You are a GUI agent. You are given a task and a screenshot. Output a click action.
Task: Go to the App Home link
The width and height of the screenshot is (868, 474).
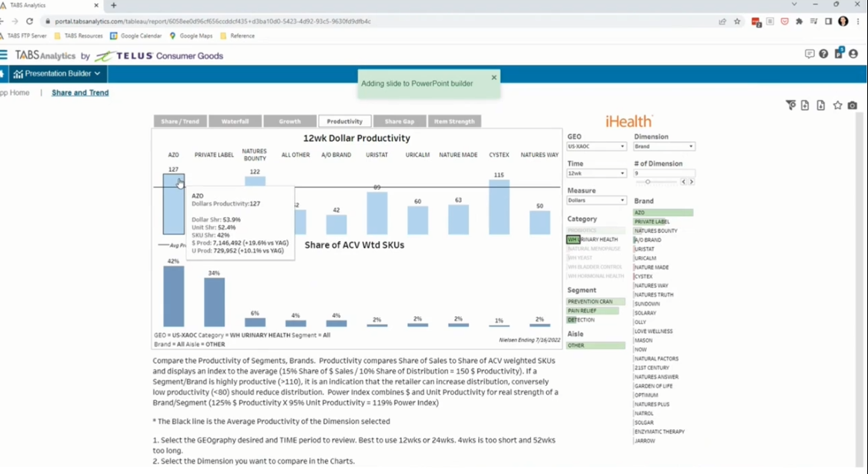click(14, 93)
